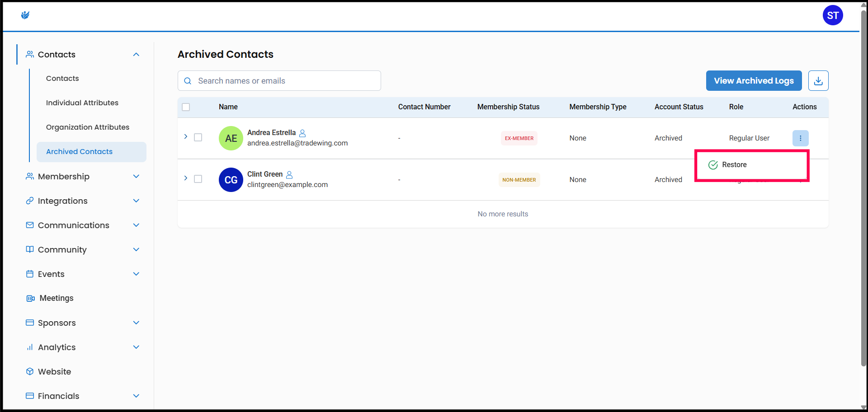Click the Membership sidebar icon

[30, 176]
